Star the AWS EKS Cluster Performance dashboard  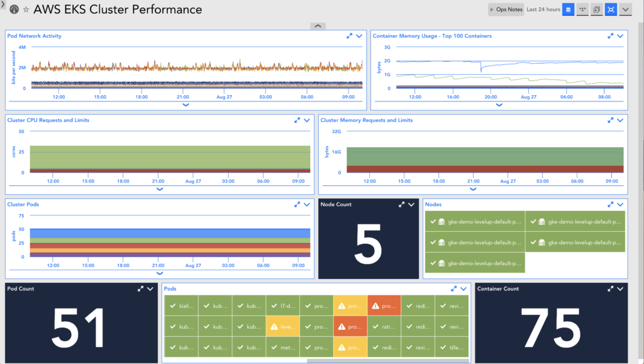[26, 9]
